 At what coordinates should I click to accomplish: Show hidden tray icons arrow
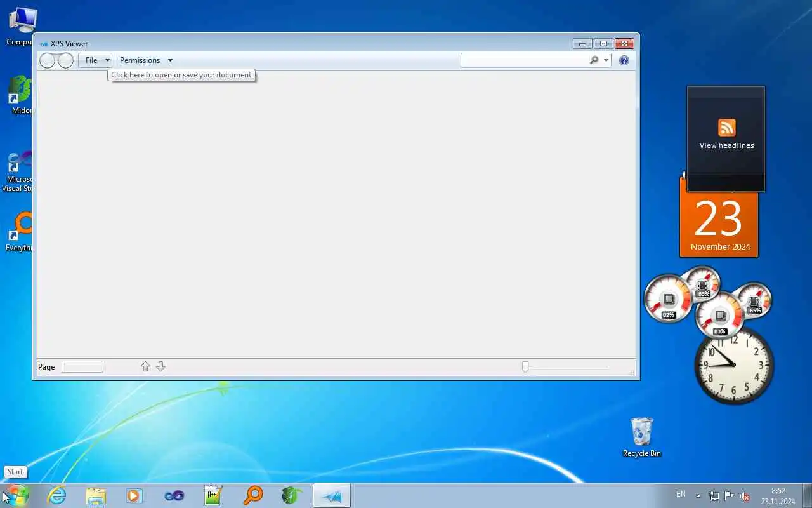(698, 496)
